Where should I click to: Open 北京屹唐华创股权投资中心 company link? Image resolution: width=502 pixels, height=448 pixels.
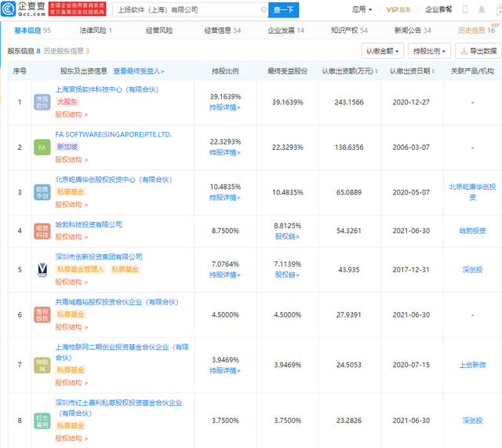click(114, 180)
